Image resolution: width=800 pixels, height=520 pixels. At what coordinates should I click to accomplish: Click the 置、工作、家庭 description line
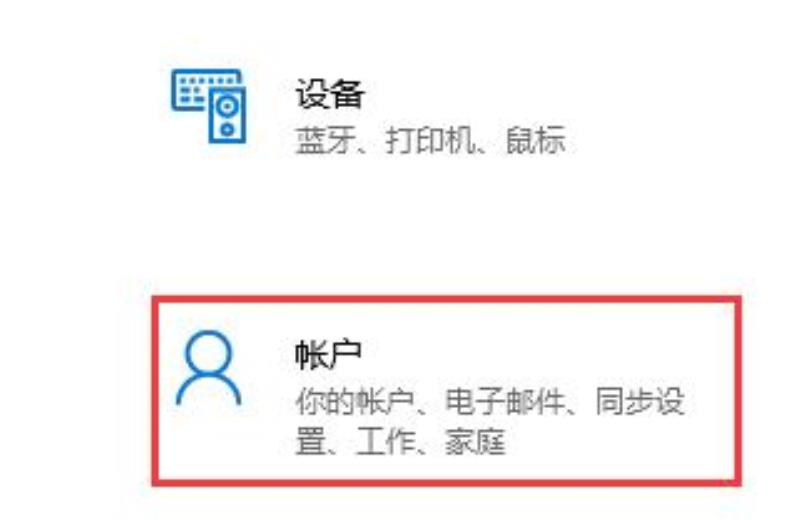click(401, 441)
